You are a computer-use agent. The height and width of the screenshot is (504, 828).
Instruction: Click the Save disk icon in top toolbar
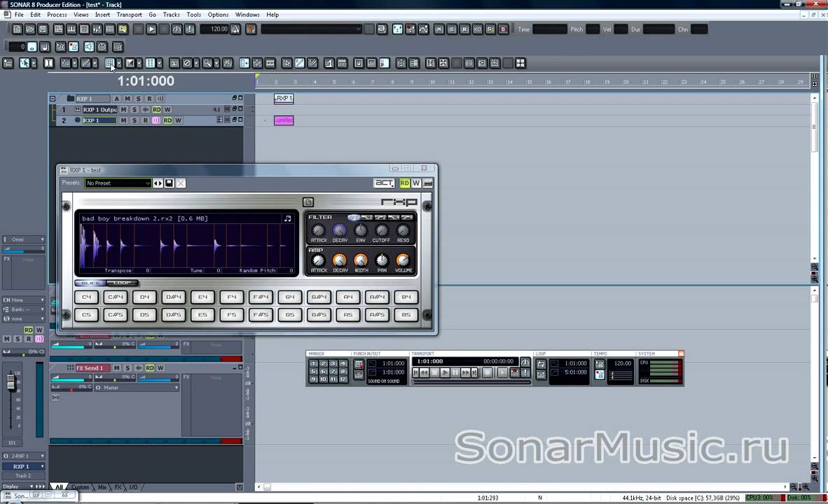43,29
